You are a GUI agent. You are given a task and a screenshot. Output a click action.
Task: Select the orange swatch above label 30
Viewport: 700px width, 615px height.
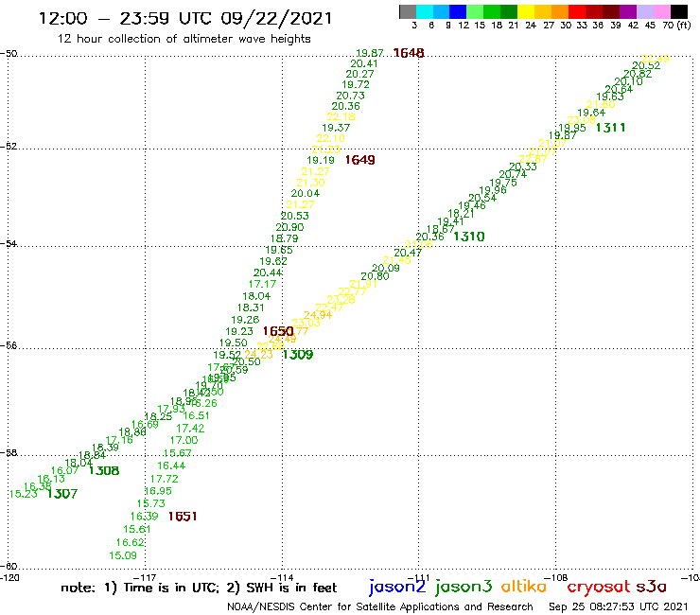click(560, 11)
